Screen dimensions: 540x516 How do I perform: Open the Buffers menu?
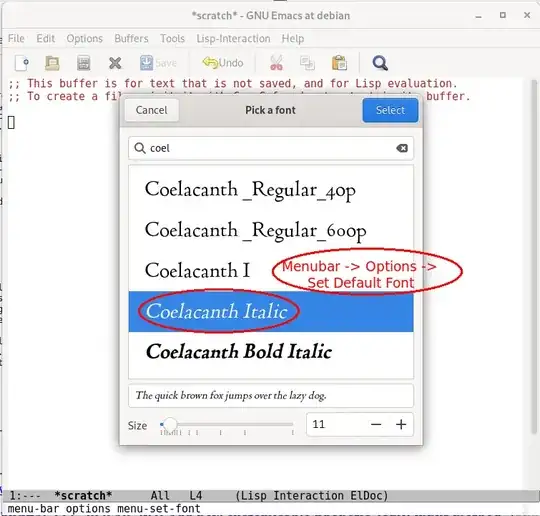pos(131,38)
